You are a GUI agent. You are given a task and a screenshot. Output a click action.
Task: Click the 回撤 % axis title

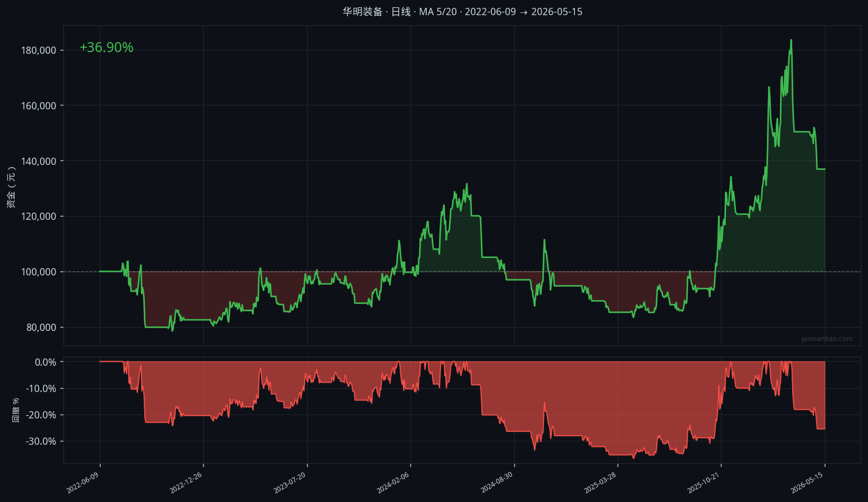click(16, 410)
